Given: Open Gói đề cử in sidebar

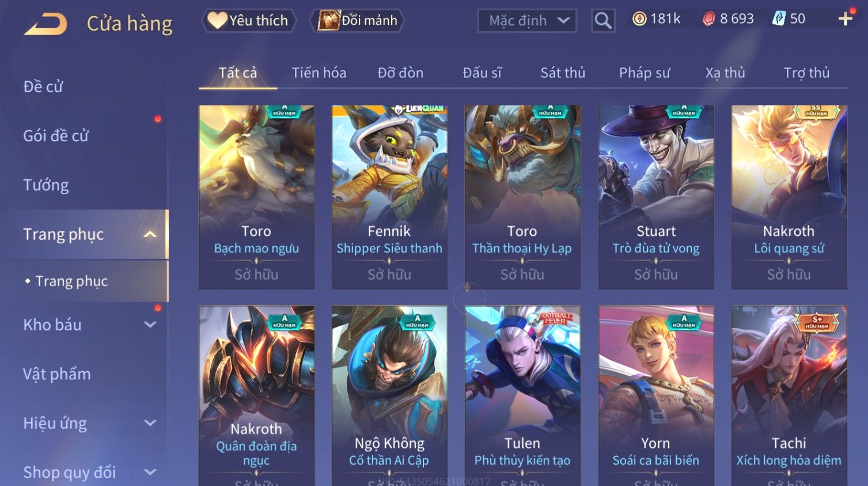Looking at the screenshot, I should click(x=56, y=136).
